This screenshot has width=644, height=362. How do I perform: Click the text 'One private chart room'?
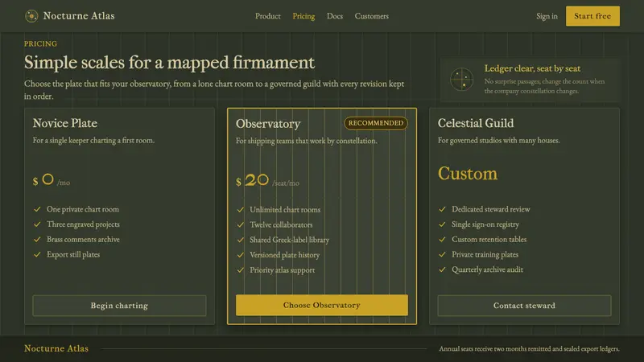pyautogui.click(x=83, y=209)
